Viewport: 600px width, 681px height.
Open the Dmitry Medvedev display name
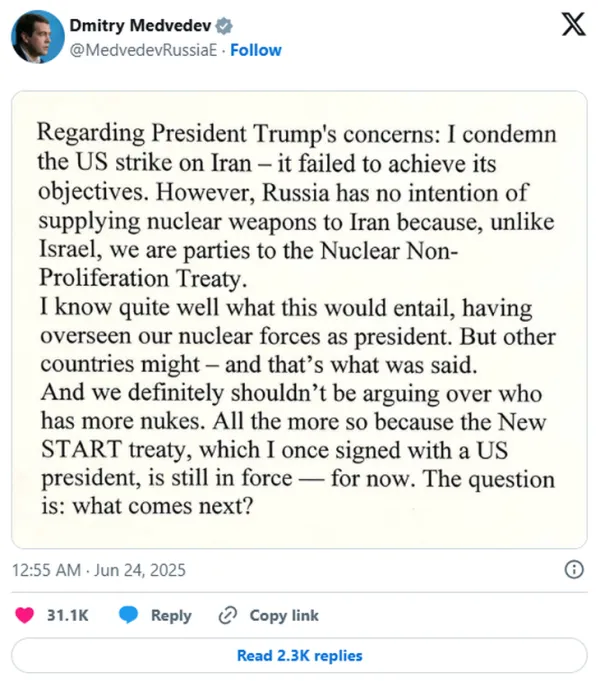click(x=140, y=26)
